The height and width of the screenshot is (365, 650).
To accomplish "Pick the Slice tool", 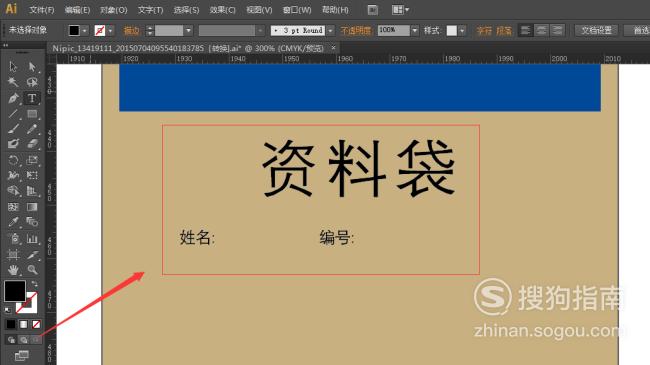I will click(x=32, y=254).
